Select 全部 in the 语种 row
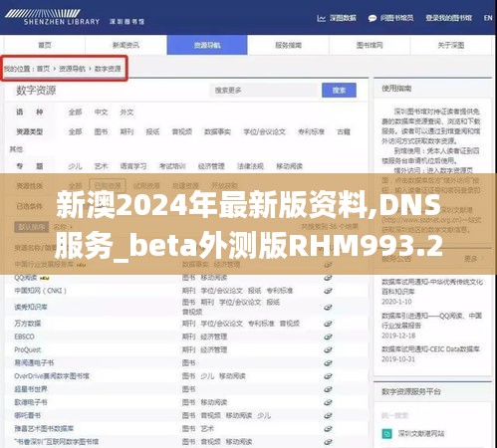 point(75,112)
